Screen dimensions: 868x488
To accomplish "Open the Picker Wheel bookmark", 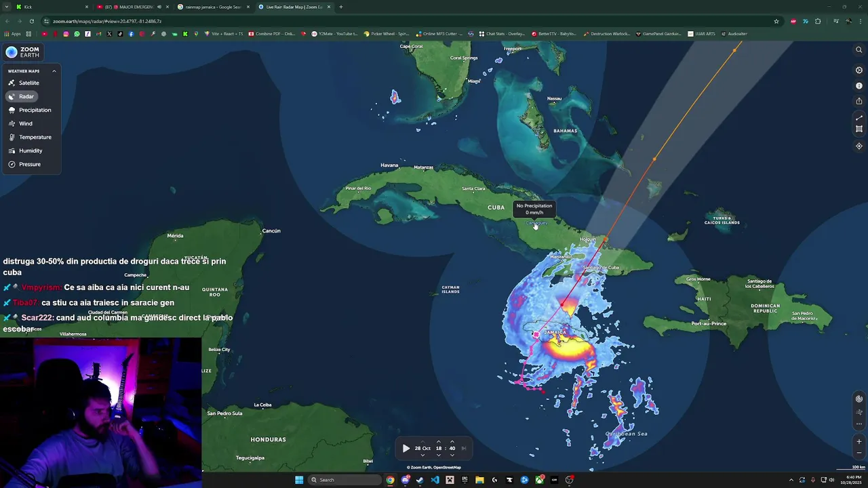I will (x=387, y=34).
